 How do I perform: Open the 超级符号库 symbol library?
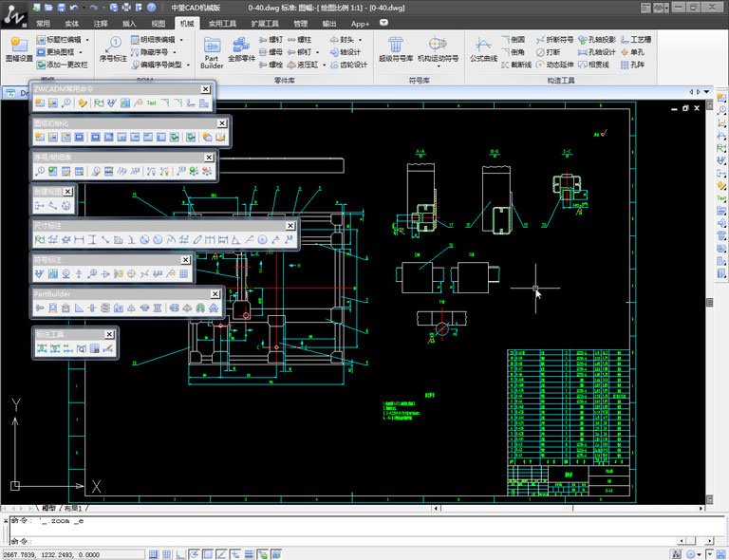[397, 49]
